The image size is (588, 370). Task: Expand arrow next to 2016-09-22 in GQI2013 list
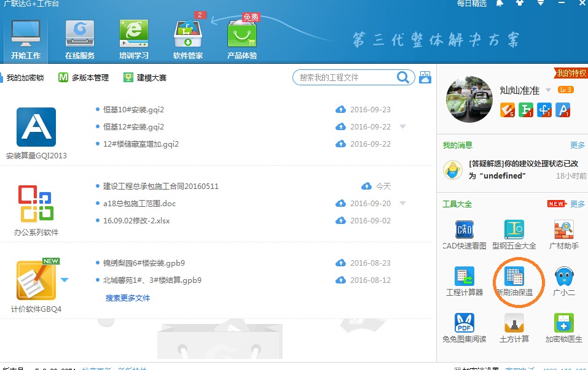click(402, 126)
